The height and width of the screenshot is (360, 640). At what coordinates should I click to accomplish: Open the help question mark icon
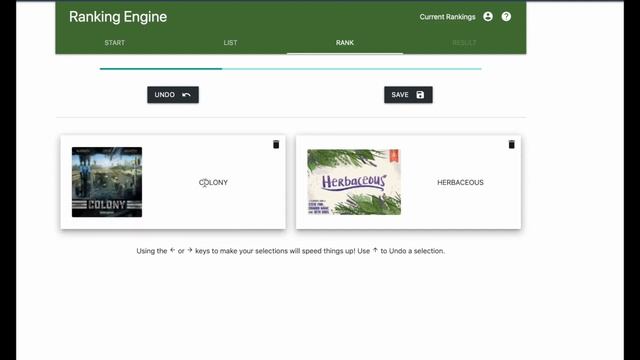506,16
